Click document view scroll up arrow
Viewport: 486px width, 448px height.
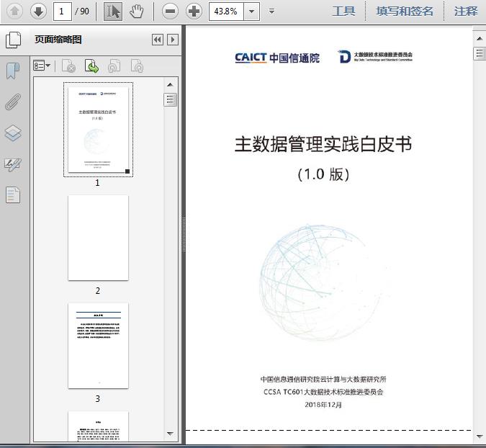(480, 38)
